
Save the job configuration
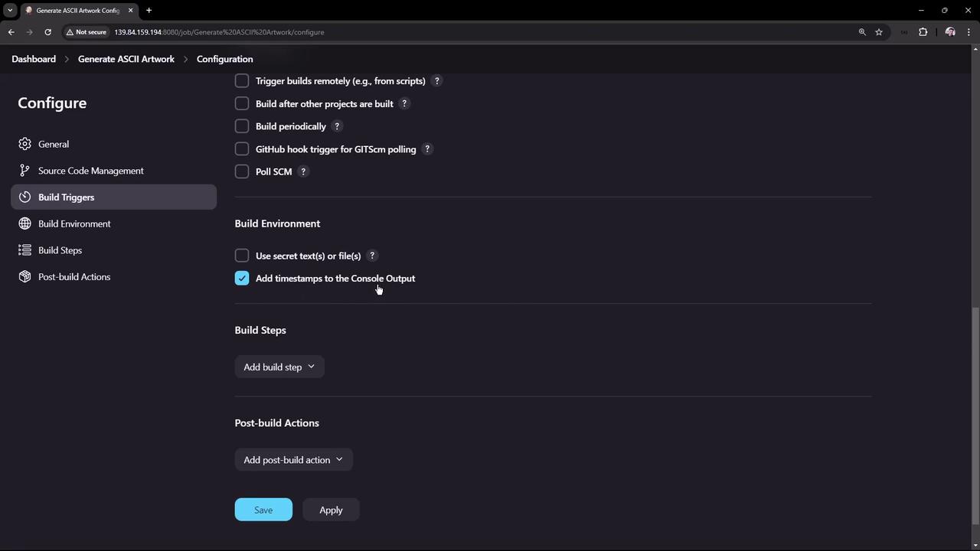pyautogui.click(x=263, y=510)
